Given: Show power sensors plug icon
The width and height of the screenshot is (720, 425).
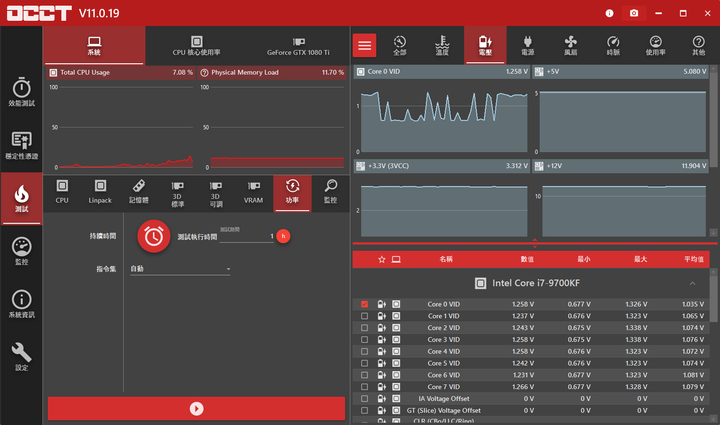Looking at the screenshot, I should pos(528,45).
